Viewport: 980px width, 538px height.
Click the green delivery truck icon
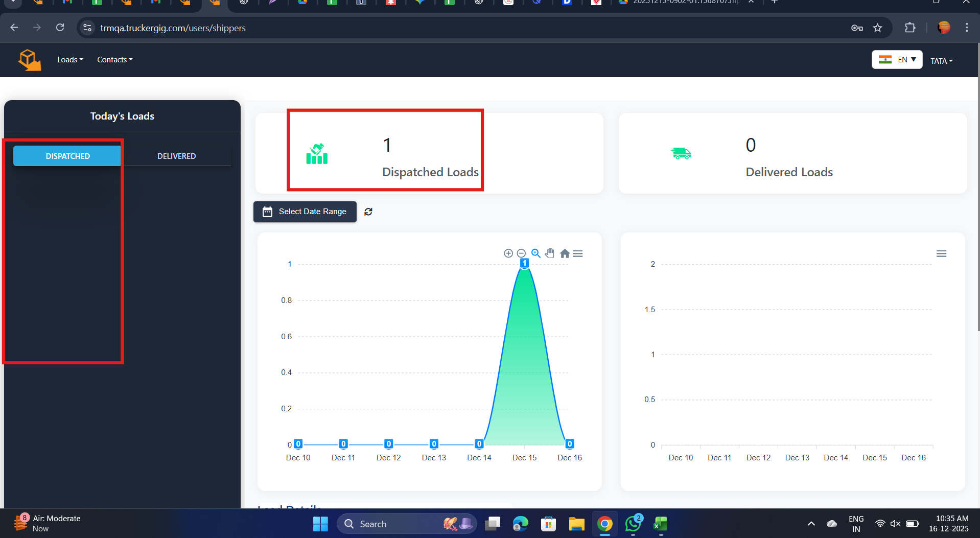tap(681, 153)
